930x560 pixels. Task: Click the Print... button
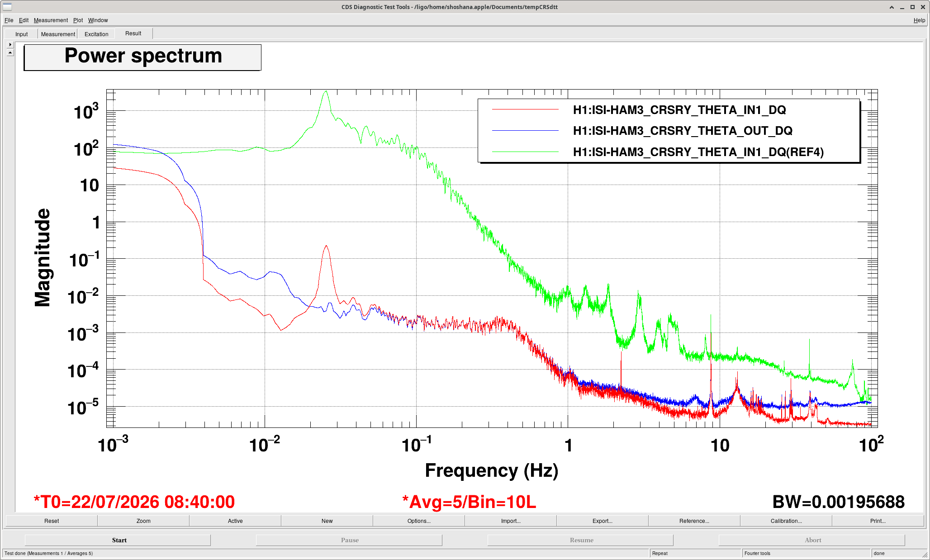[878, 521]
